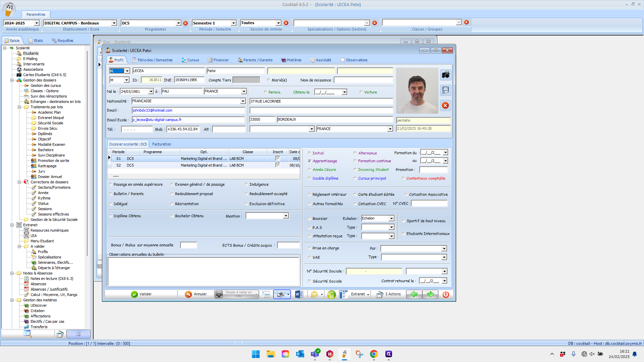Click the Observations annuelles du bulletin text area
This screenshot has height=362, width=644.
204,271
